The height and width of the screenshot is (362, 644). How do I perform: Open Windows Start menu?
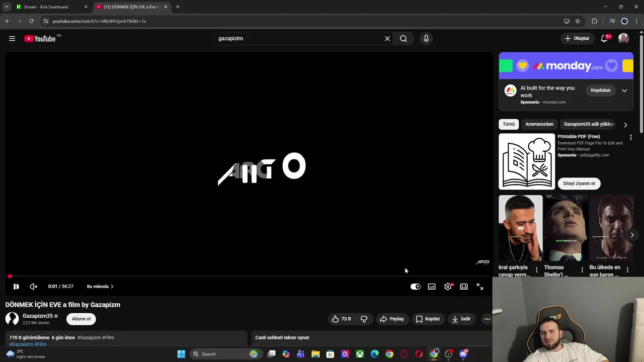pos(181,354)
